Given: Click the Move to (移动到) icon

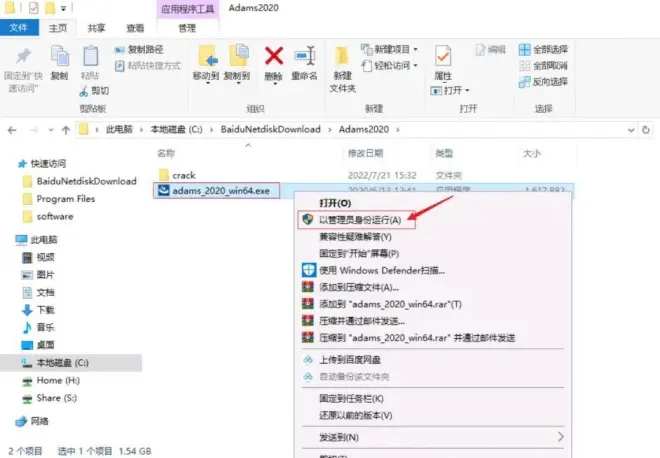Looking at the screenshot, I should pos(206,60).
